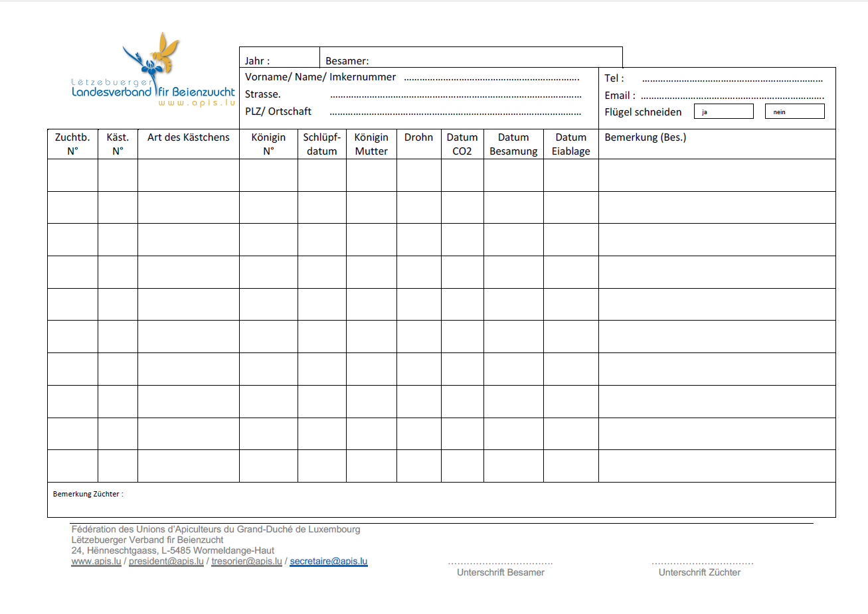The height and width of the screenshot is (614, 868).
Task: Tick the 'ja' box for Flügel schneiden
Action: coord(723,112)
